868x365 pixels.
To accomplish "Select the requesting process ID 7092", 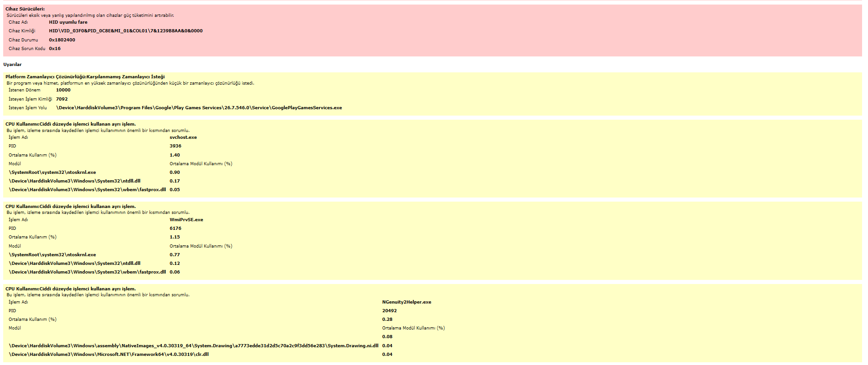I will (x=62, y=99).
